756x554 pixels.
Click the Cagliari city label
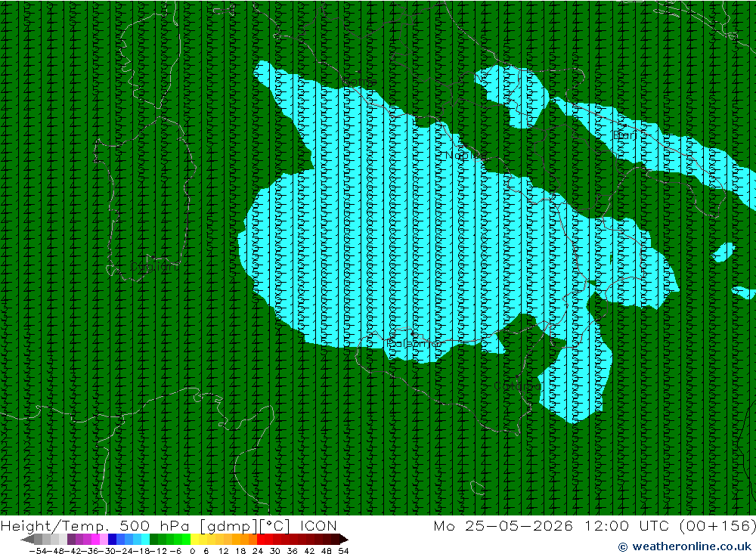153,267
